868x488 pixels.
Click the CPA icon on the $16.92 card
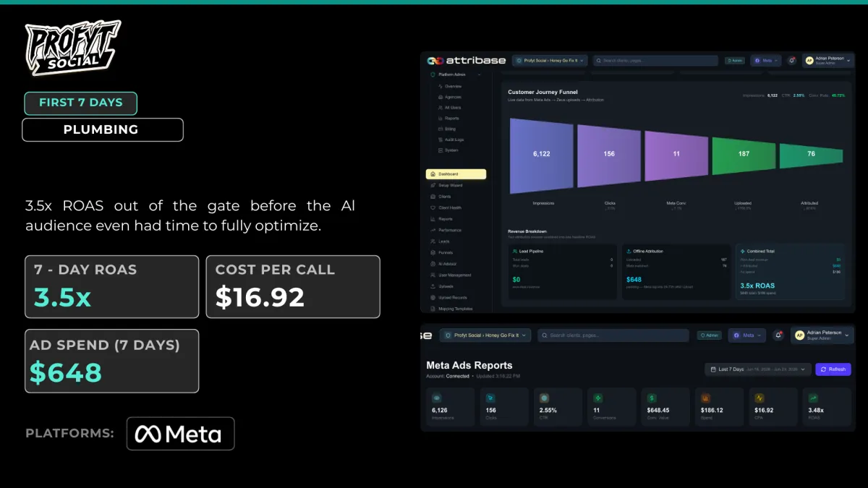pos(759,398)
